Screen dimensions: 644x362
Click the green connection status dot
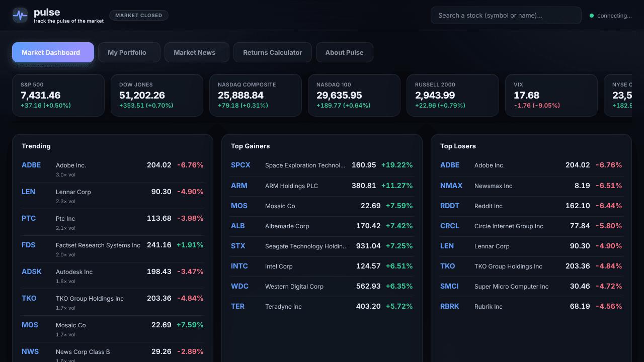pos(592,16)
